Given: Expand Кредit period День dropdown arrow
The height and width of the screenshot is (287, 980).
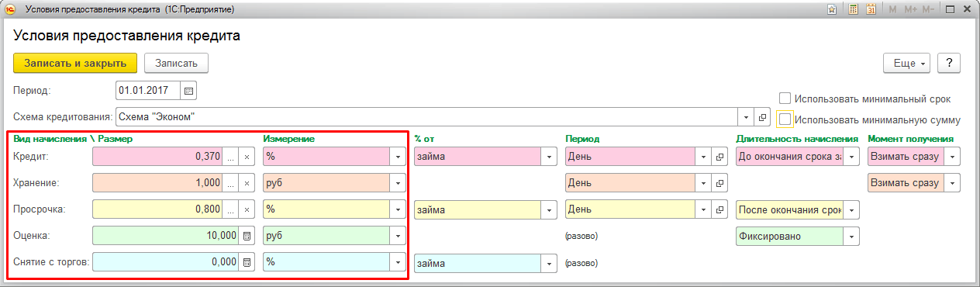Looking at the screenshot, I should pos(703,157).
